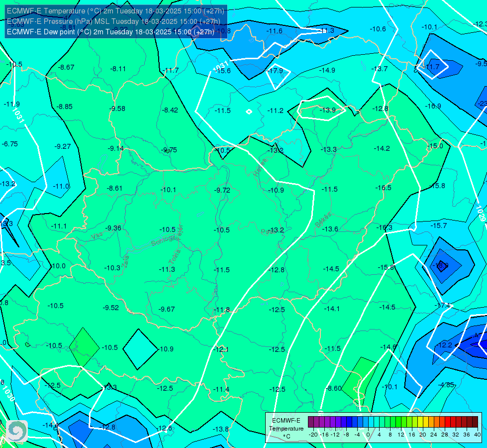Click the dew point value -9.14
The image size is (487, 448).
[115, 148]
